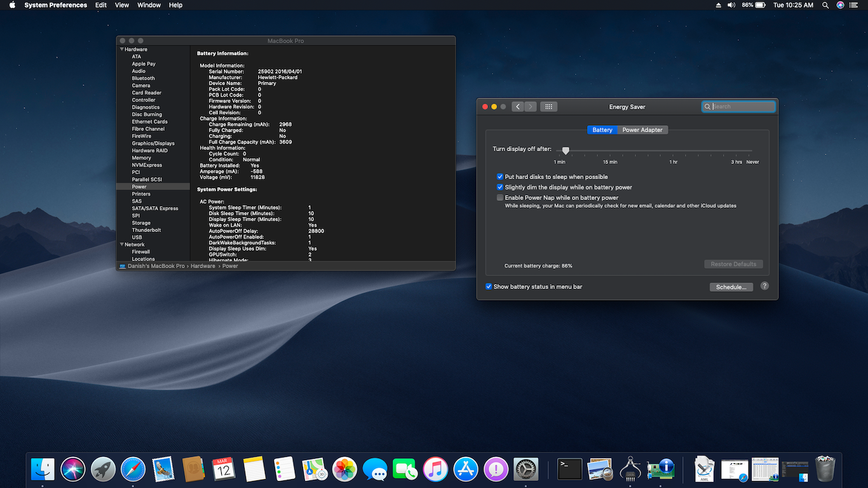Select Bluetooth in the sidebar list
This screenshot has width=868, height=488.
point(144,78)
